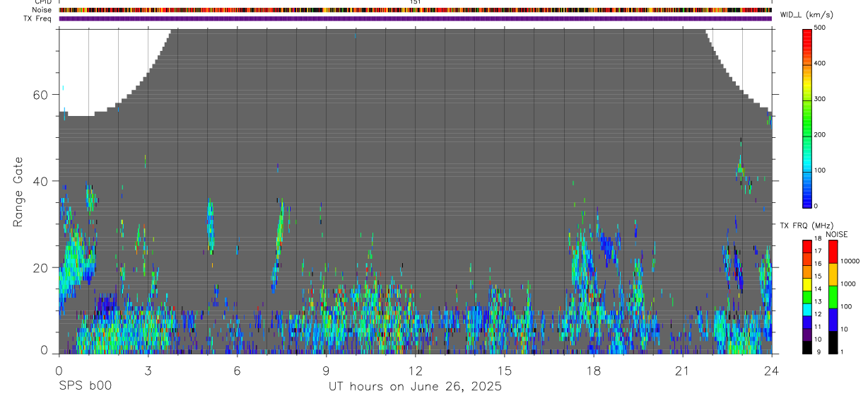The height and width of the screenshot is (401, 868).
Task: Click the 9 tick on the UT hours axis
Action: (326, 370)
